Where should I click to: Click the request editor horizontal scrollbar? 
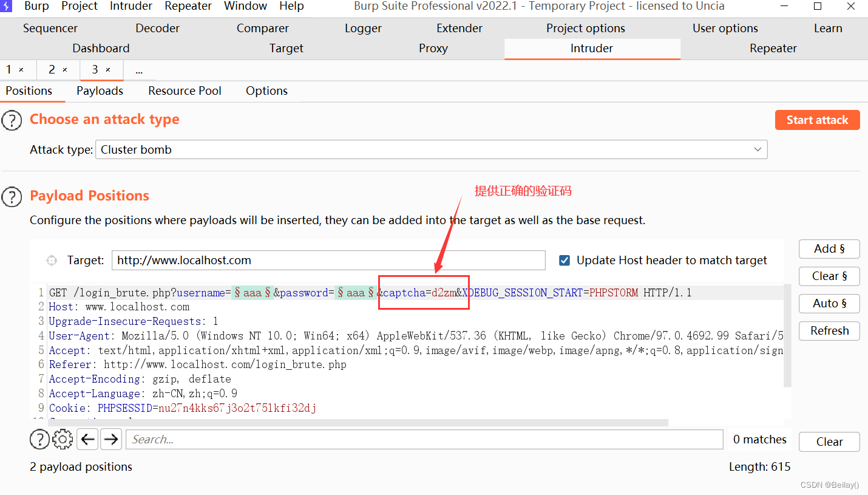[357, 423]
